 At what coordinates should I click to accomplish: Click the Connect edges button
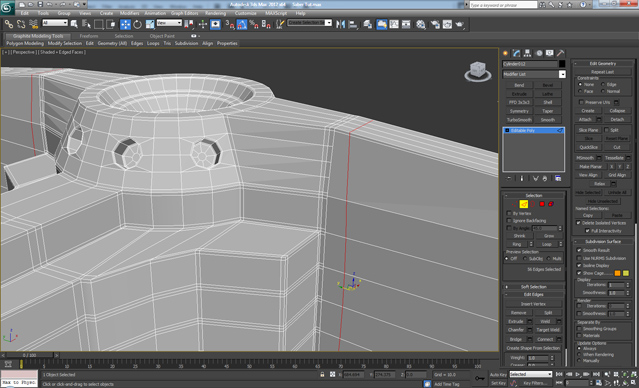pyautogui.click(x=545, y=339)
